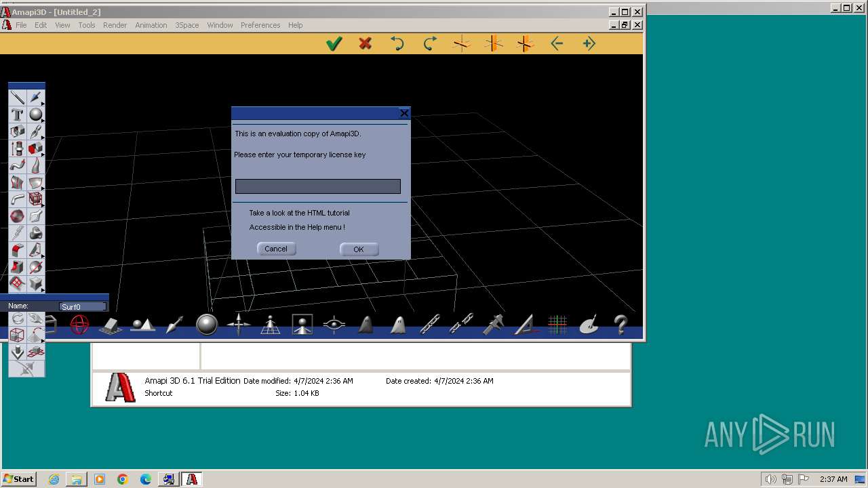The image size is (868, 488).
Task: Click the redo curved arrow icon
Action: 430,44
